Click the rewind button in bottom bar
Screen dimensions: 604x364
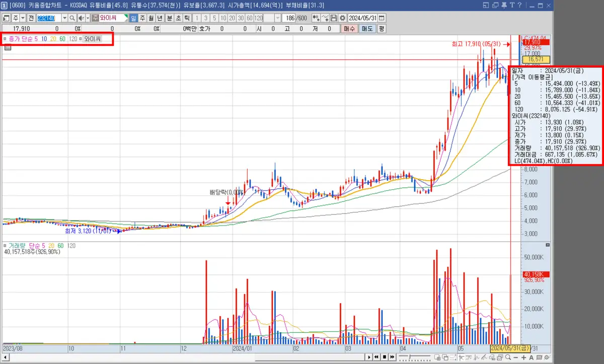click(x=376, y=357)
